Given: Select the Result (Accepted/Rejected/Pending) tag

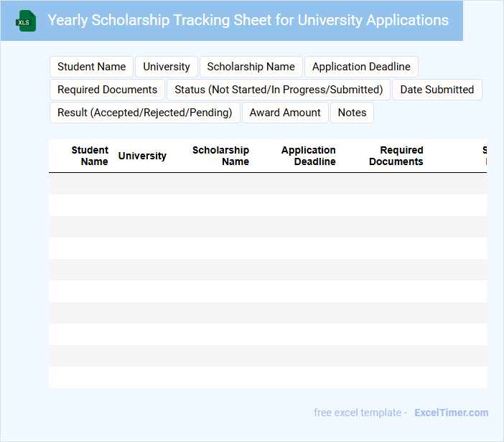Looking at the screenshot, I should pyautogui.click(x=144, y=113).
